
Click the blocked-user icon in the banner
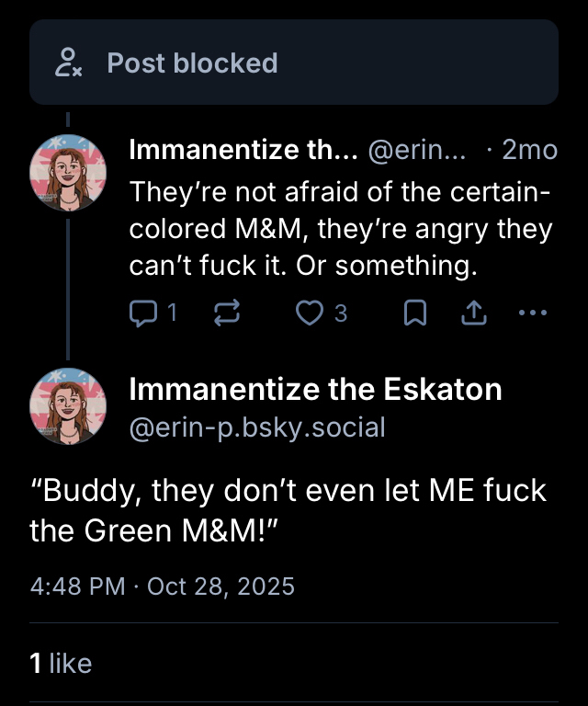(x=69, y=63)
